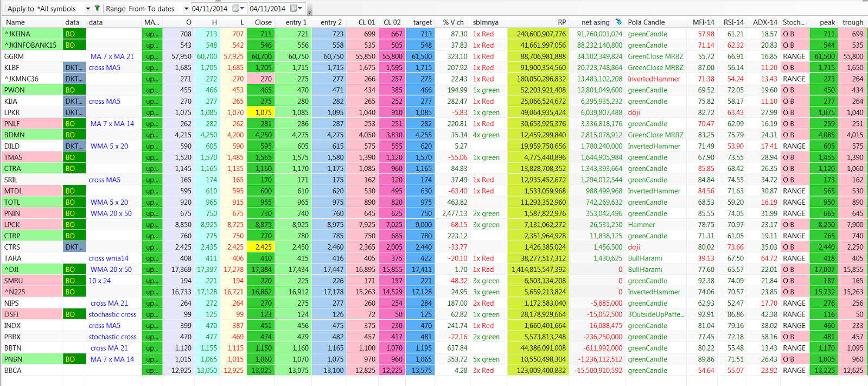Expand the Range From-To dates dropdown
The height and width of the screenshot is (386, 868).
point(186,9)
